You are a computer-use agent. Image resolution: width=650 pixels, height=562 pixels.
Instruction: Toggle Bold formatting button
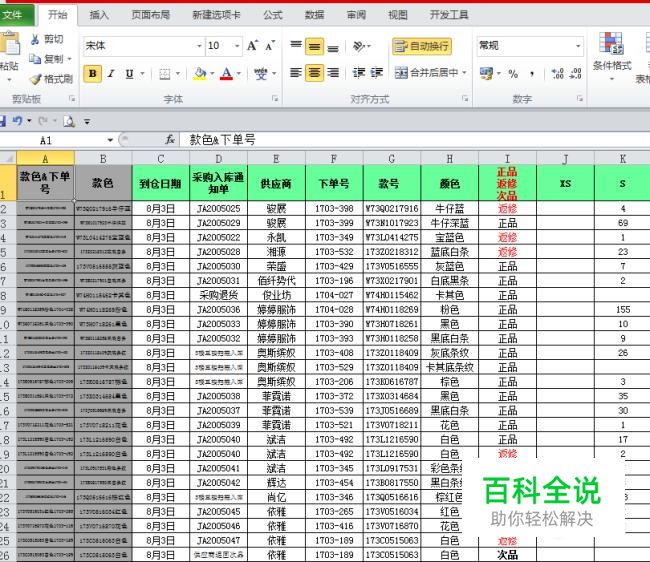coord(92,74)
